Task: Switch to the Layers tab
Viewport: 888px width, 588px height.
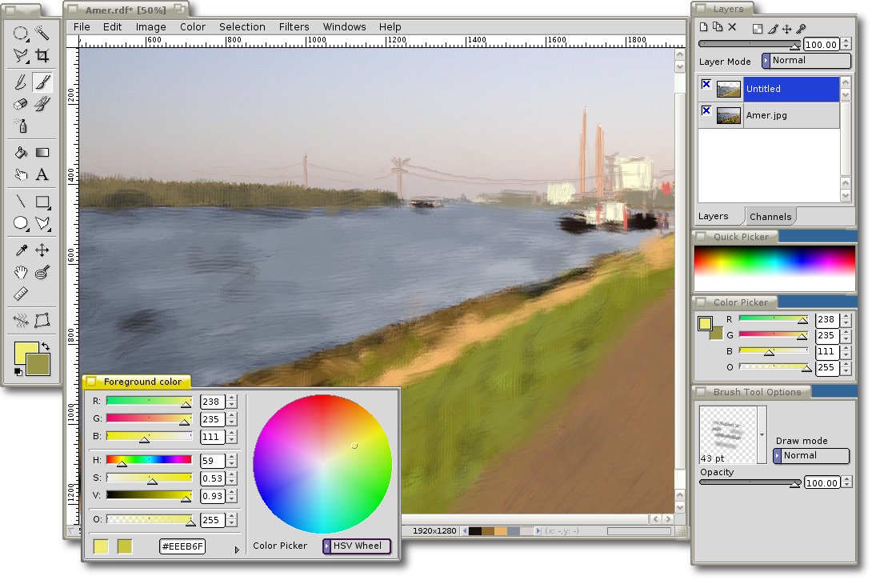Action: (x=713, y=216)
